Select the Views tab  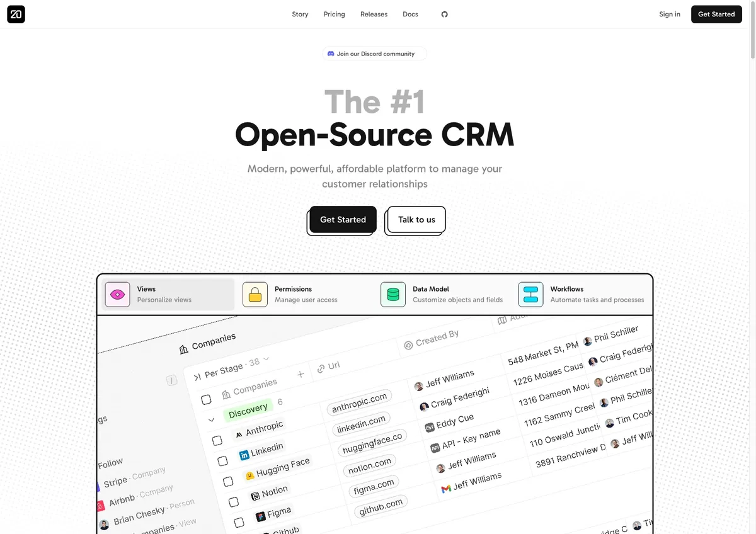coord(169,294)
